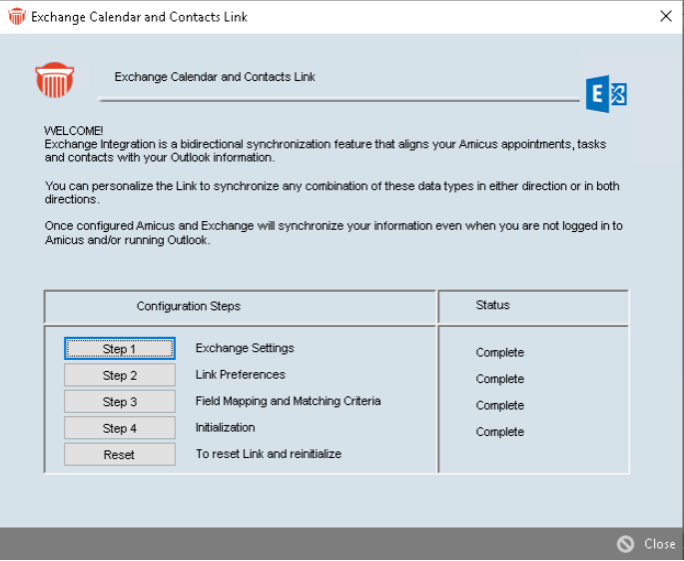Click the circle-slash icon beside Close
Screen dimensions: 684x561
pyautogui.click(x=626, y=544)
